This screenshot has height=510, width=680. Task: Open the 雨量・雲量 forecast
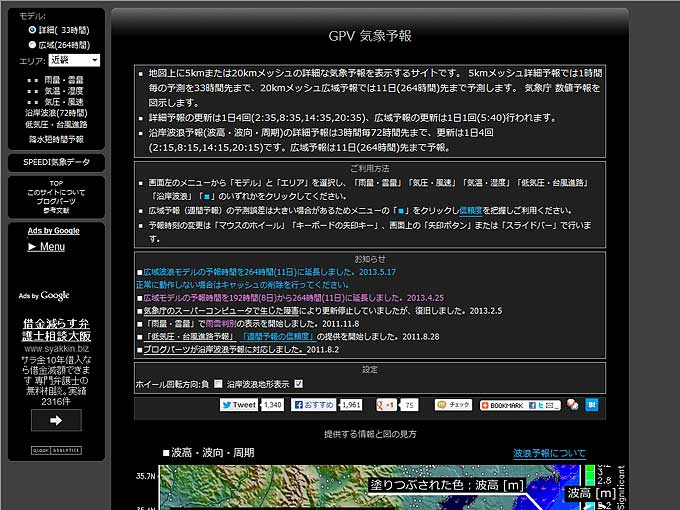click(64, 80)
